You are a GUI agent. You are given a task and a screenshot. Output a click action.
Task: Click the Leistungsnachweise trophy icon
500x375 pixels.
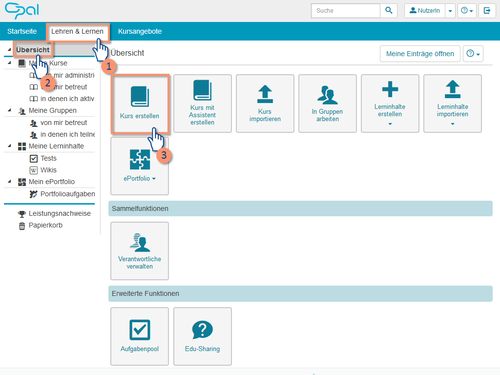(x=22, y=214)
